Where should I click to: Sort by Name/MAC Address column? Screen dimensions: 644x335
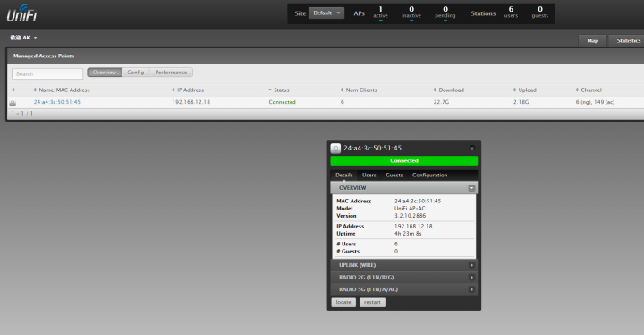(62, 90)
